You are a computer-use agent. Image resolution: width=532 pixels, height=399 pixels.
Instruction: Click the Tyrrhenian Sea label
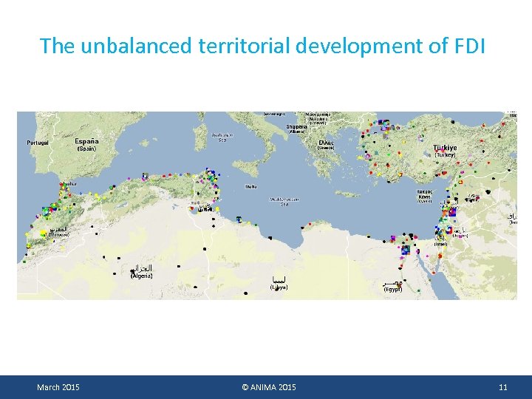(222, 137)
